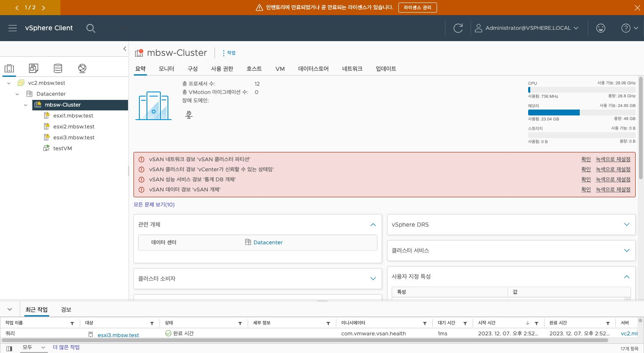Open the 사용 권한 tab
The width and height of the screenshot is (644, 353).
pos(222,69)
